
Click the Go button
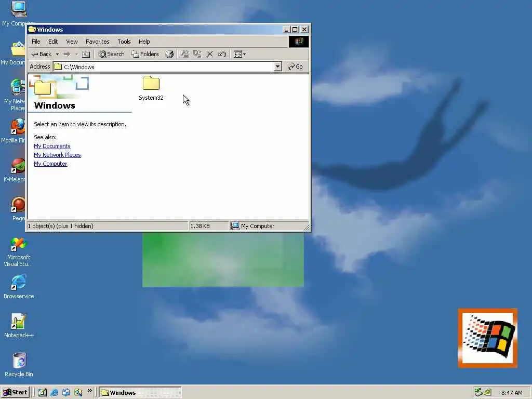pyautogui.click(x=296, y=66)
